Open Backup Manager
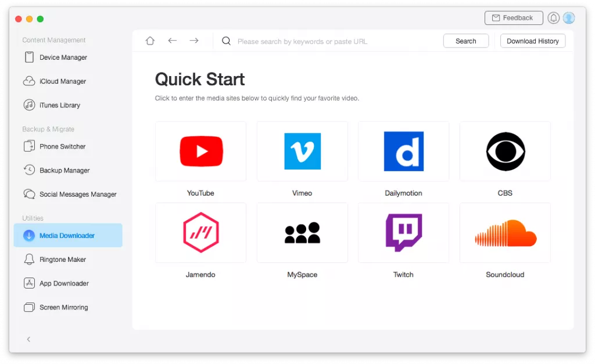Viewport: 595px width, 364px height. click(x=68, y=170)
